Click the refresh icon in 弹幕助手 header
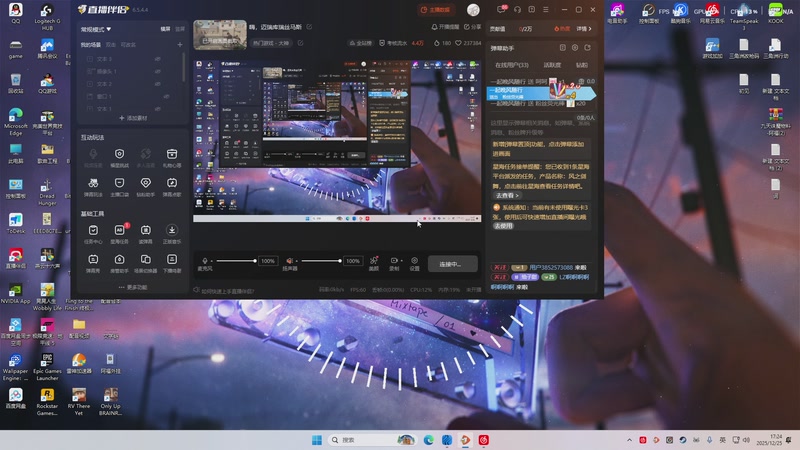 pos(587,47)
